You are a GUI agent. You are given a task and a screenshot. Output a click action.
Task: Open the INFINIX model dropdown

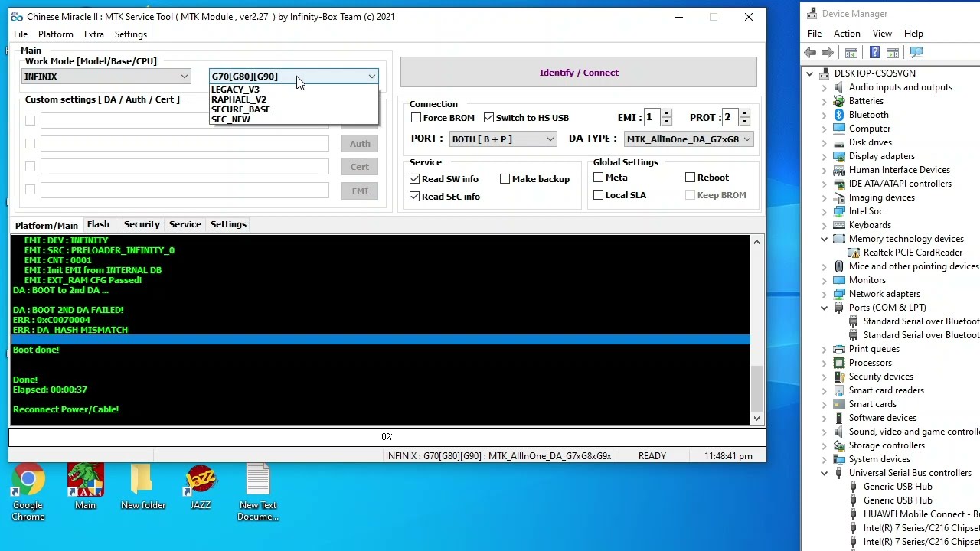106,77
